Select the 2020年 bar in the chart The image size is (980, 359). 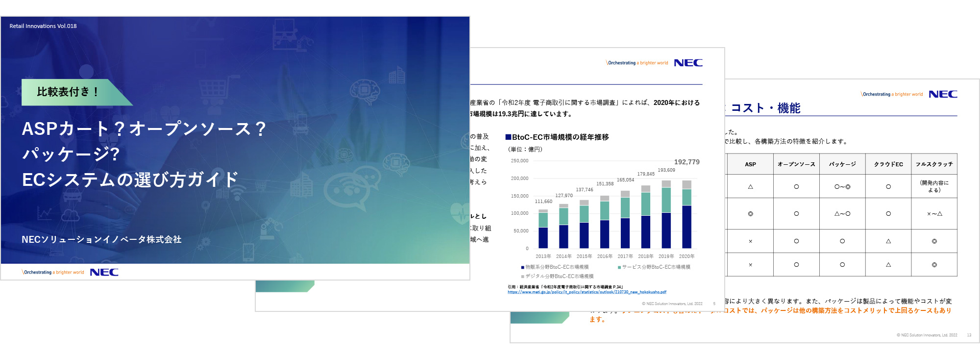pyautogui.click(x=686, y=214)
